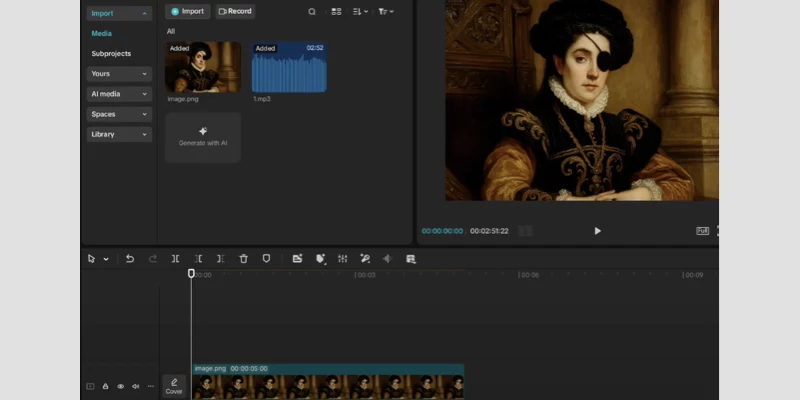Select the image.png clip on timeline
Screen dimensions: 800x400
328,382
